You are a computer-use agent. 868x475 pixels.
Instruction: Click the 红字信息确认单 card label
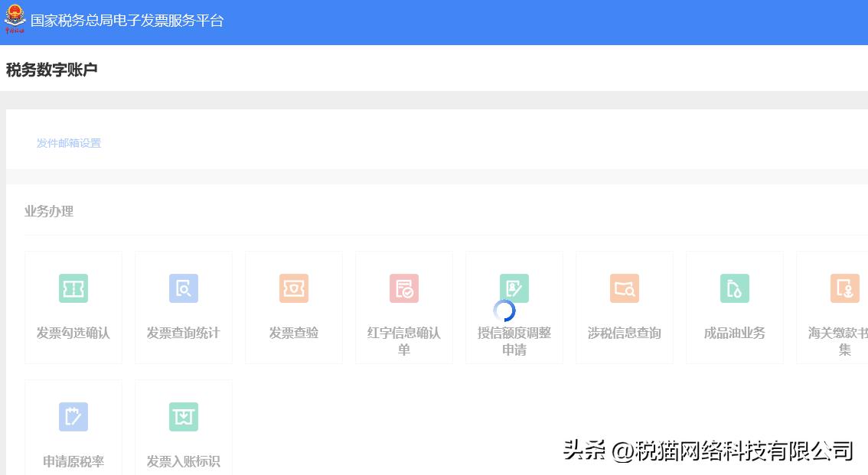(x=404, y=340)
